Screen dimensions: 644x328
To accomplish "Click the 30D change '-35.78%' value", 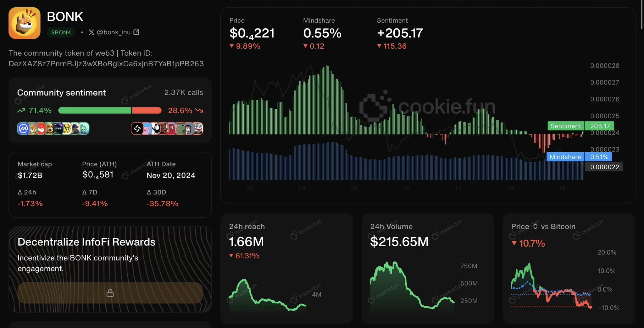I will 162,204.
